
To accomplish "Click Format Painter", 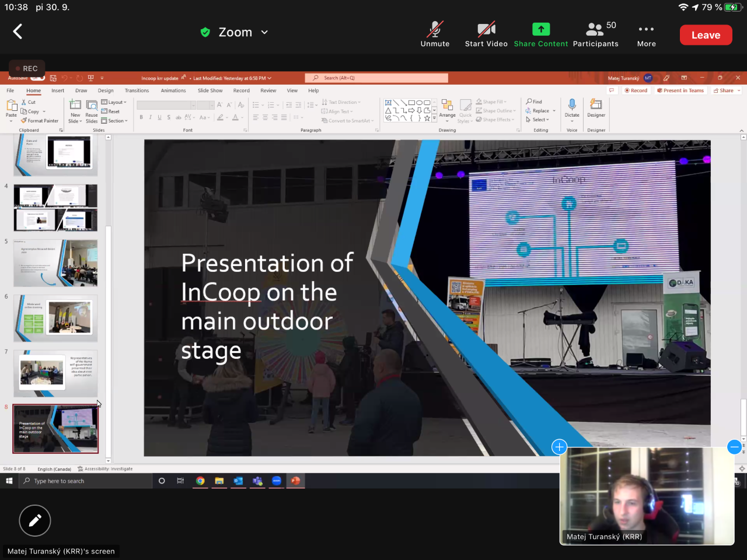I will click(40, 121).
